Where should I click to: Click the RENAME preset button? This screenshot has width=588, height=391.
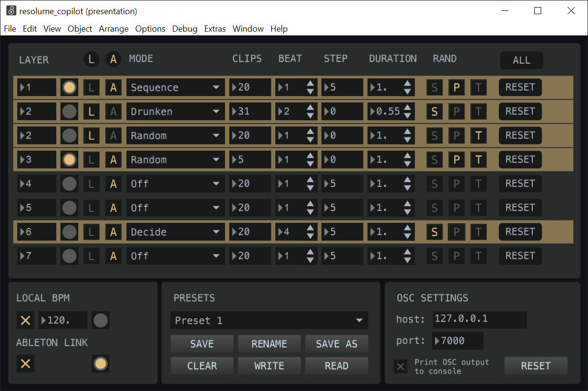point(269,344)
